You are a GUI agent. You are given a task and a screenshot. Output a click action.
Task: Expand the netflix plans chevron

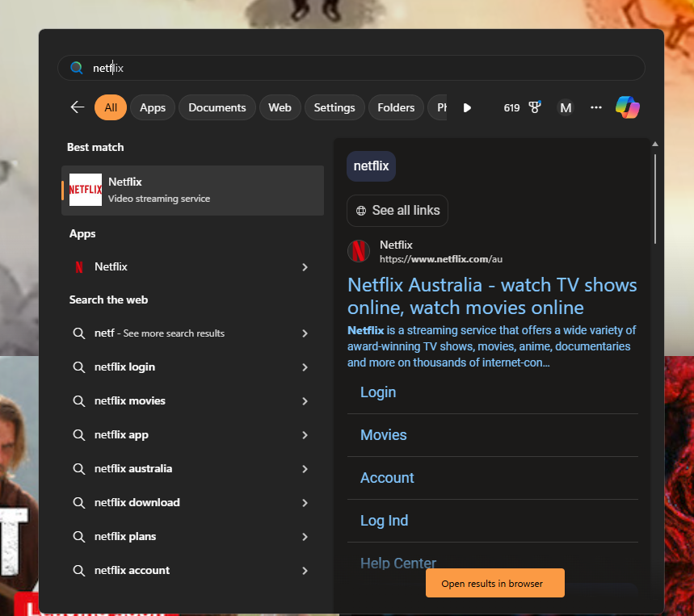(305, 537)
